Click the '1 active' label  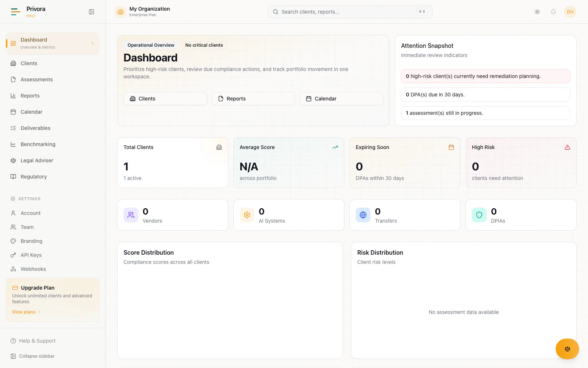click(x=132, y=178)
